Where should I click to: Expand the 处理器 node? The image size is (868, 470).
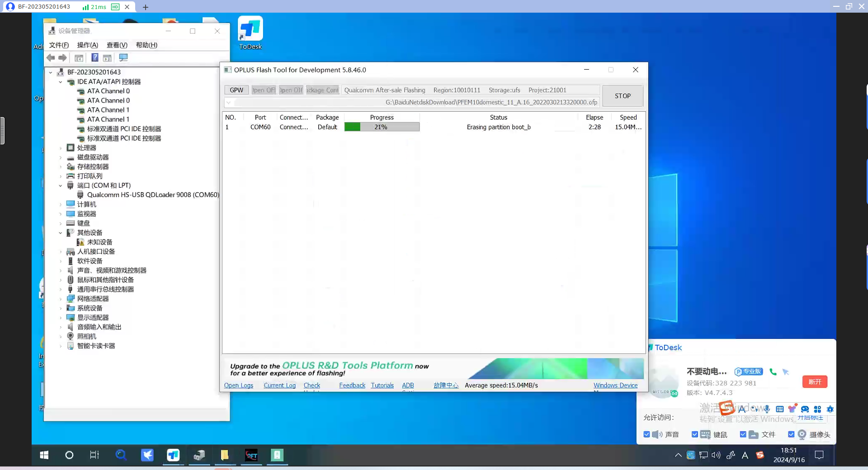click(61, 148)
